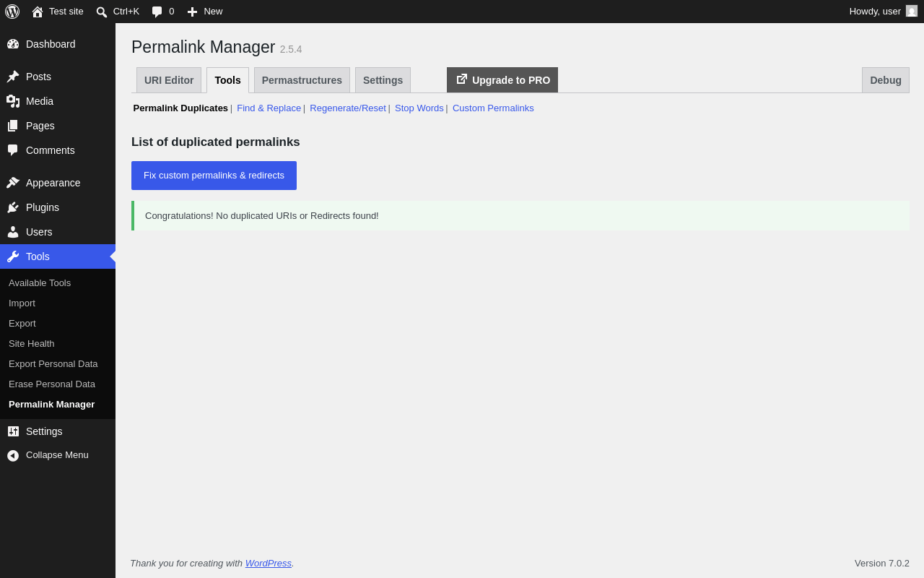924x578 pixels.
Task: Select the Tools tab in Permalink Manager
Action: (227, 80)
